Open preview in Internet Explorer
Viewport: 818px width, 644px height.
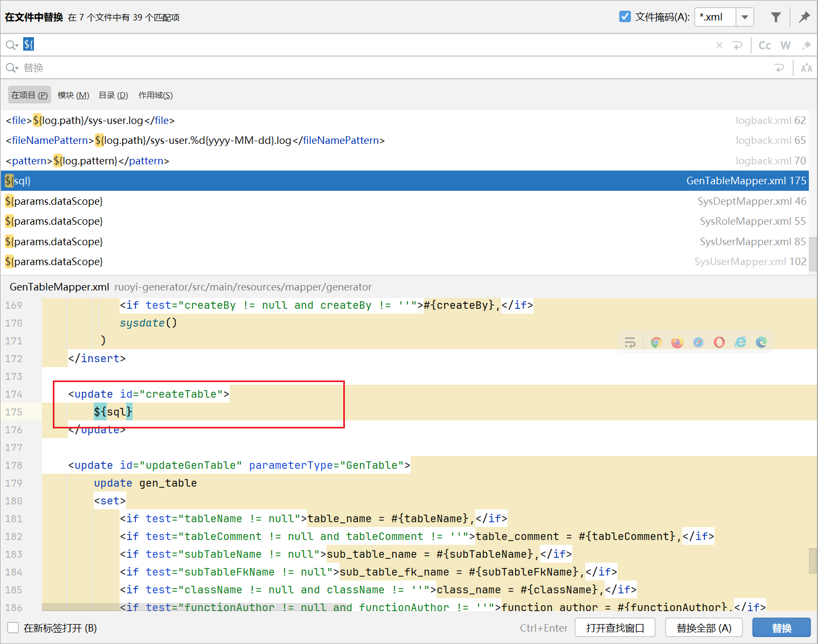click(x=740, y=342)
